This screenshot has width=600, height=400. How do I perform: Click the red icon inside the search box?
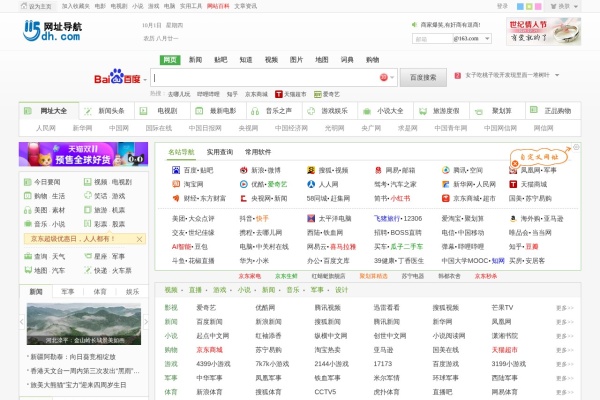383,77
